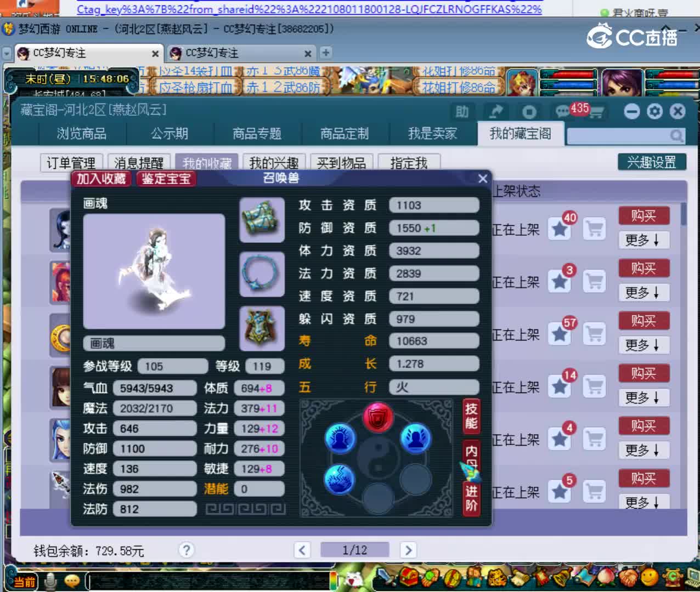This screenshot has width=700, height=592.
Task: Open 我的兴趣 sub-tab
Action: pos(274,163)
